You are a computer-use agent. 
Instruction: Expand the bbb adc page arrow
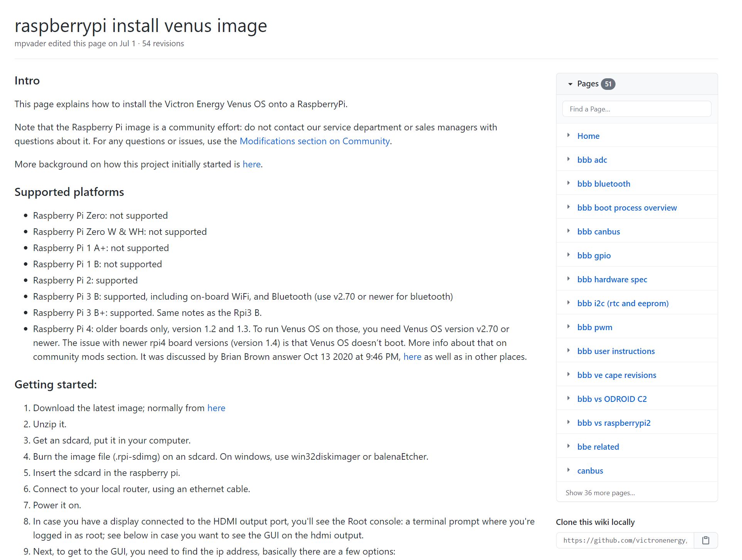(568, 159)
